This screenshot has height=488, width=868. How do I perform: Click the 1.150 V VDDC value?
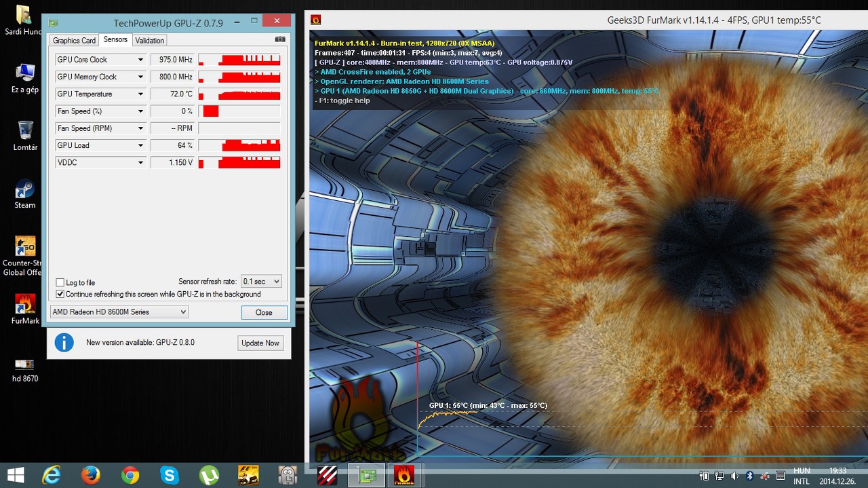[x=172, y=162]
